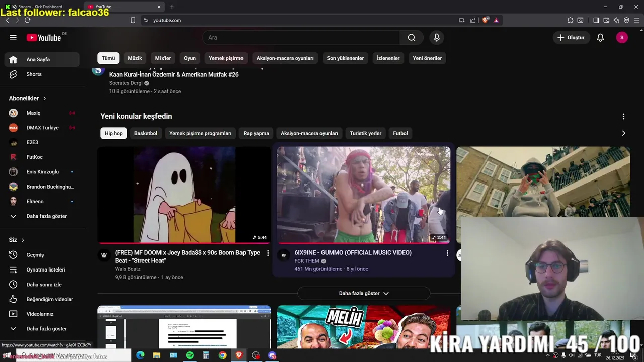644x362 pixels.
Task: Open browser extensions puzzle icon
Action: (x=570, y=20)
